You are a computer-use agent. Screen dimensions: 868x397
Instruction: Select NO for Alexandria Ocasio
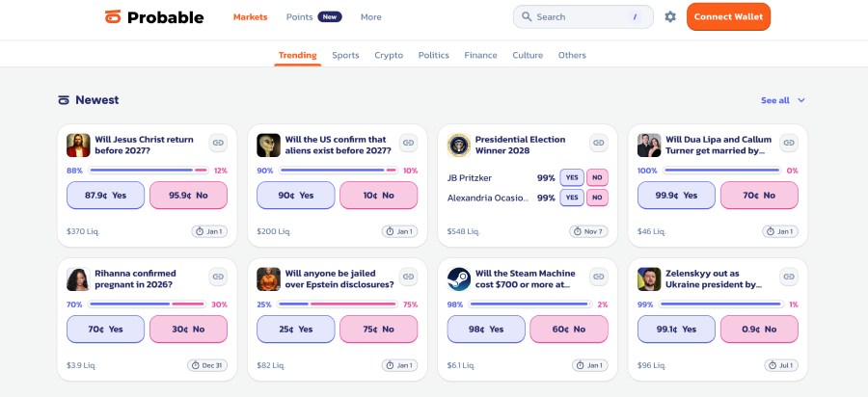597,198
